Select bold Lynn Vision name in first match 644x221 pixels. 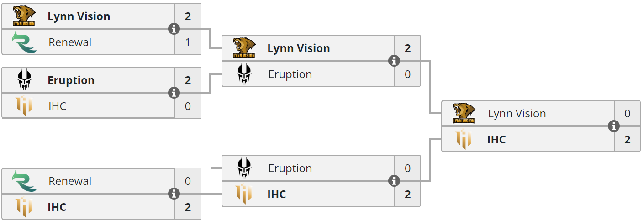click(79, 16)
